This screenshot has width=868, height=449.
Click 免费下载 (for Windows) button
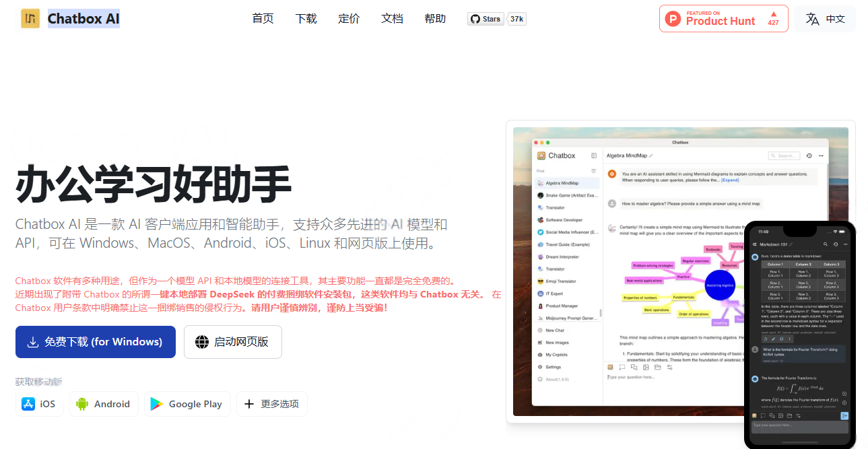96,342
